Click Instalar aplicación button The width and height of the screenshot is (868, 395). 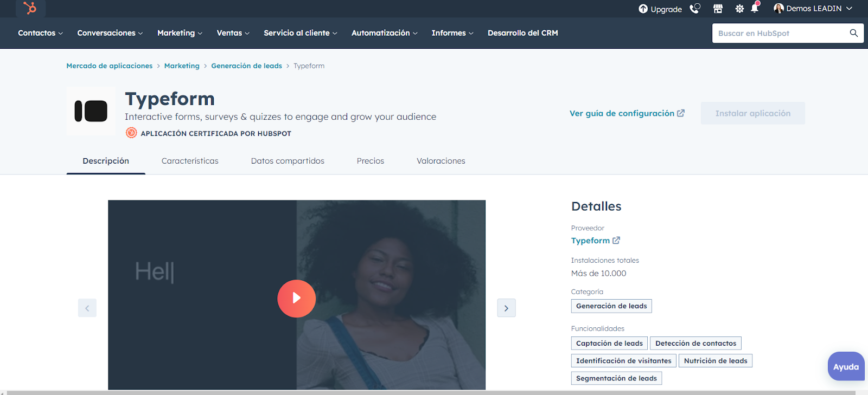(753, 113)
